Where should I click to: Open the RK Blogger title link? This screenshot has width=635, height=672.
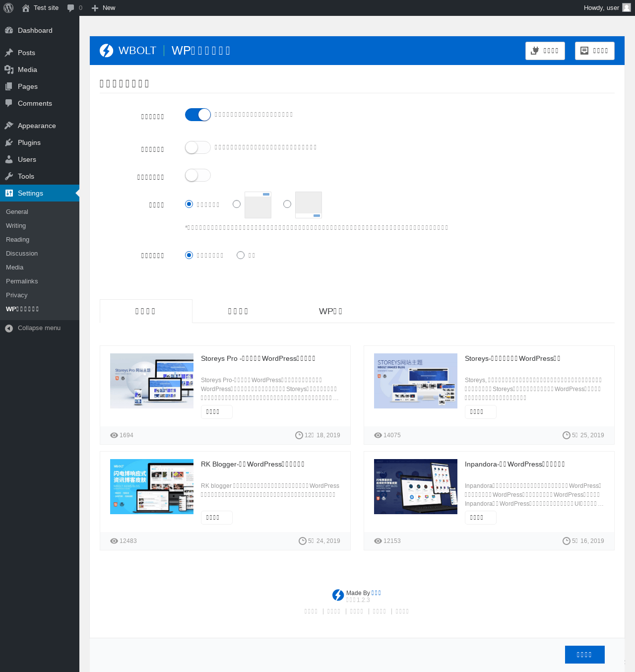[x=253, y=464]
